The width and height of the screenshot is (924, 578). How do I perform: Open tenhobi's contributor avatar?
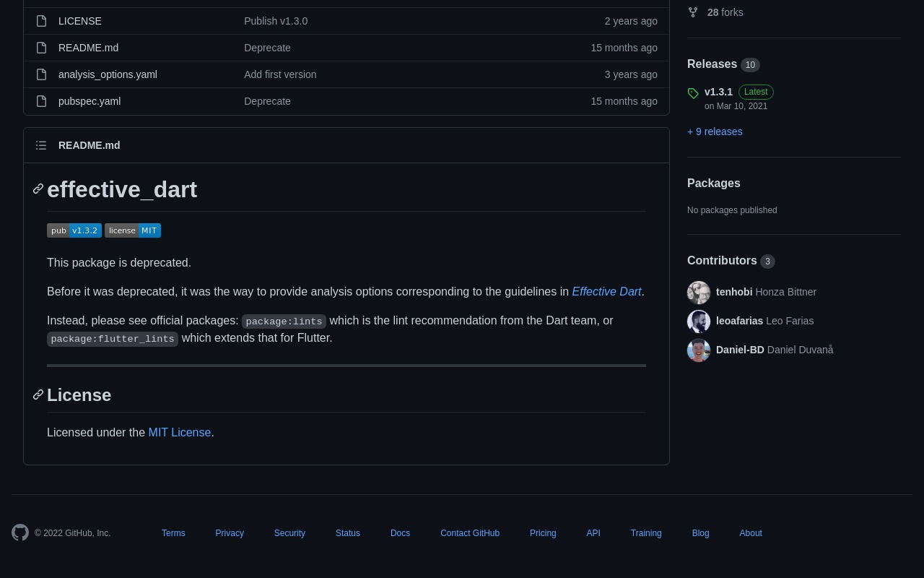click(x=699, y=292)
